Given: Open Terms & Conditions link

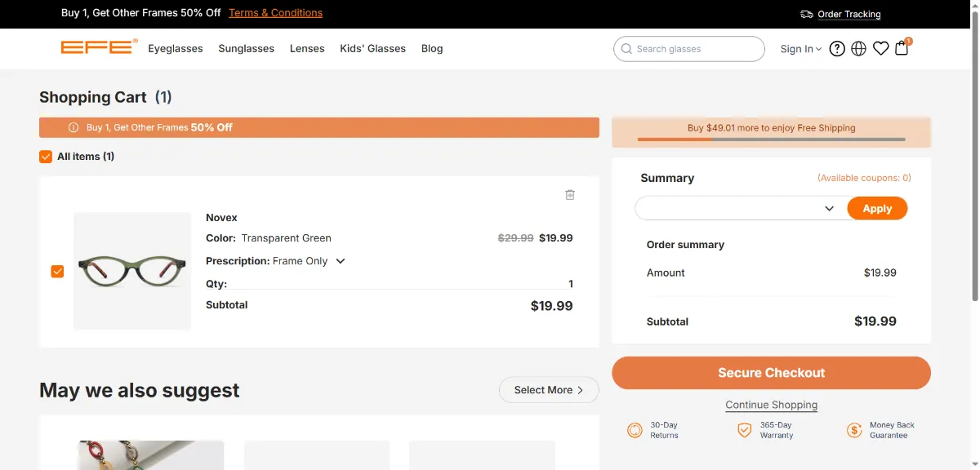Looking at the screenshot, I should pyautogui.click(x=275, y=13).
